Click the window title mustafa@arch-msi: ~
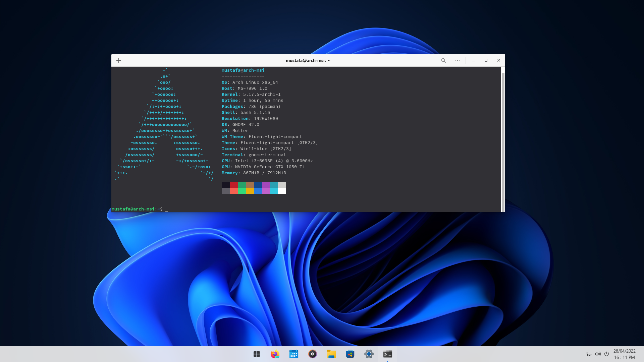Screen dimensions: 644x362 coord(308,60)
